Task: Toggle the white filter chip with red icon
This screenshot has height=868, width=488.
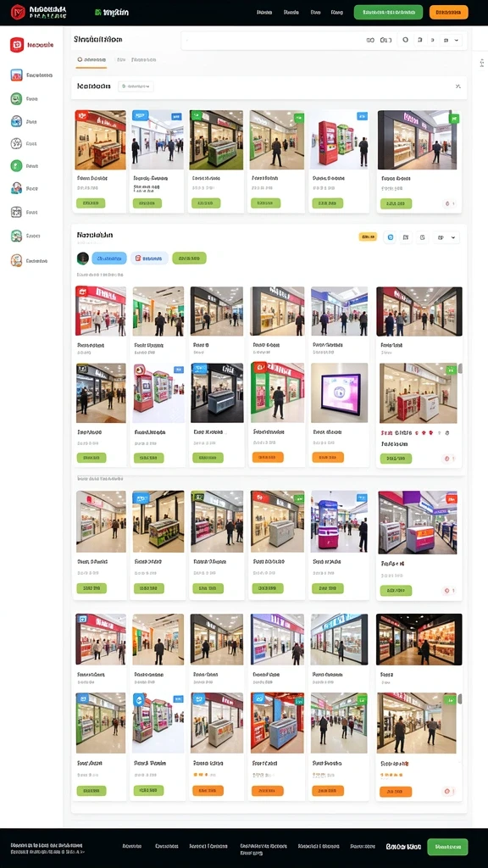Action: coord(149,258)
